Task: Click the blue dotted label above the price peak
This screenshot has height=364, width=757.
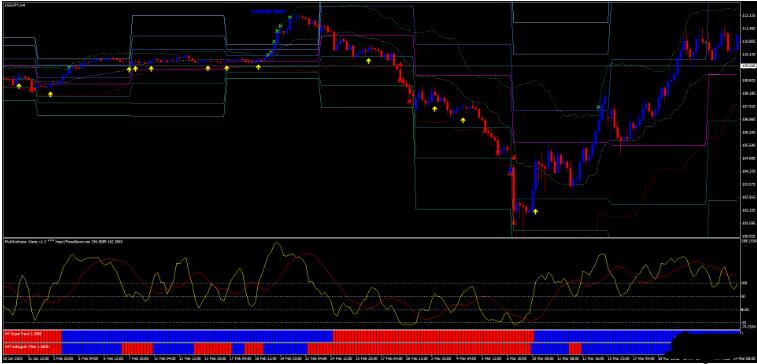Action: pos(267,11)
